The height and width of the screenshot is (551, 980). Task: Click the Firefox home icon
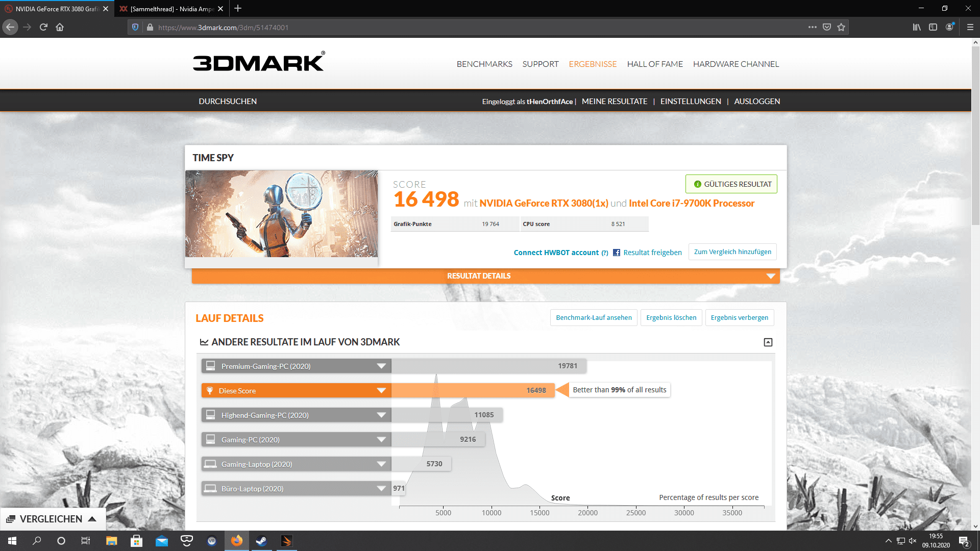click(x=60, y=28)
